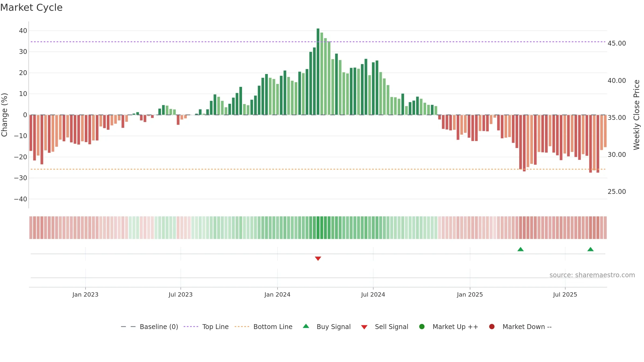Click the red sell signal triangle marker
The height and width of the screenshot is (362, 644).
coord(318,258)
